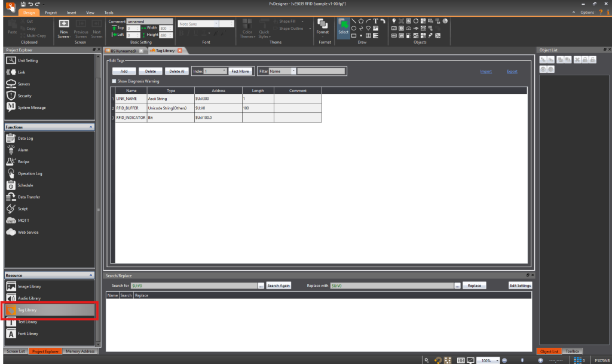Open the Script function

tap(22, 209)
